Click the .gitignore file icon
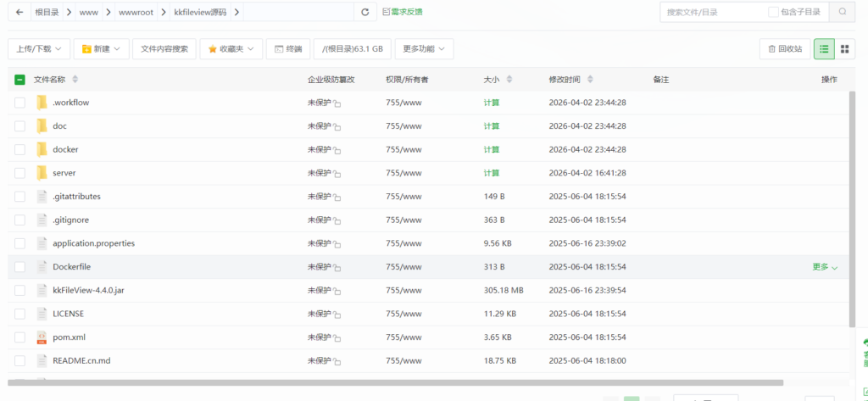Viewport: 868px width, 401px height. coord(42,220)
